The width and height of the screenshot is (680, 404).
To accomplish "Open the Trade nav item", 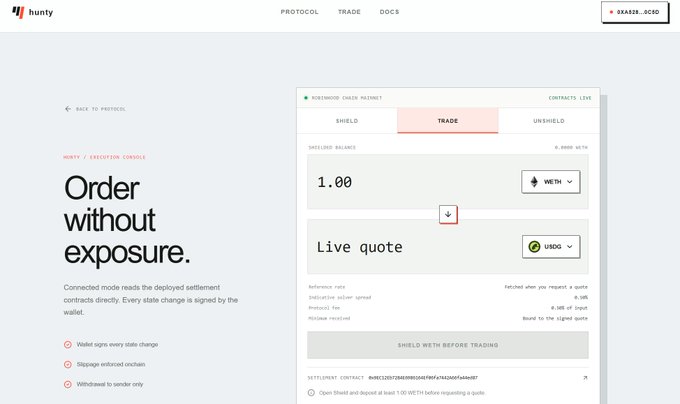I will (x=349, y=12).
